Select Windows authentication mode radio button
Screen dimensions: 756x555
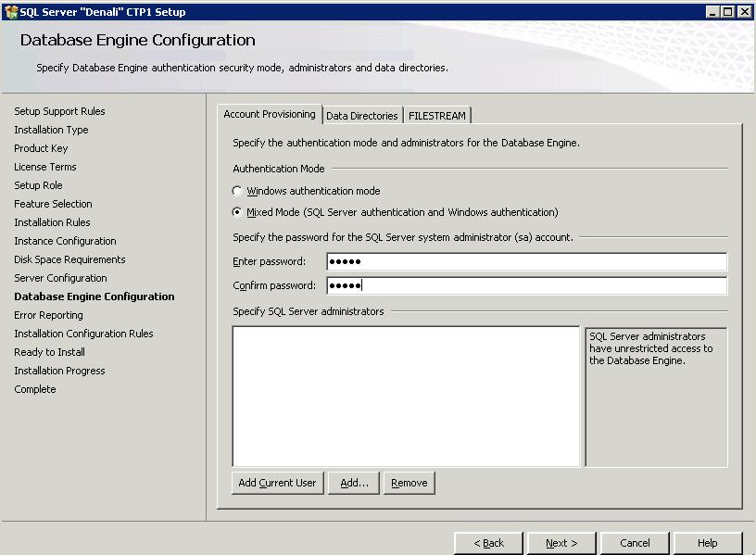pos(238,192)
